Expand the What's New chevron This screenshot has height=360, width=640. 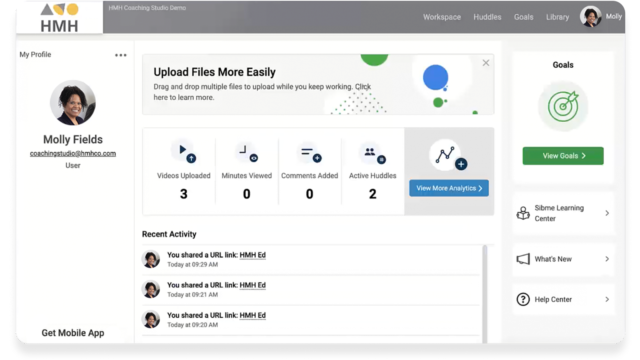click(x=607, y=259)
